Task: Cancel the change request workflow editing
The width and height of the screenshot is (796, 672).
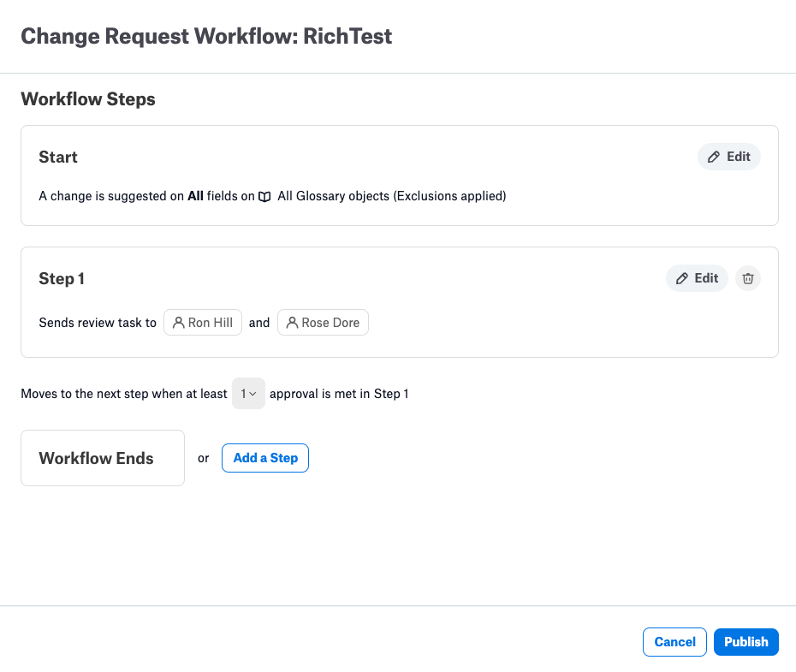Action: (674, 642)
